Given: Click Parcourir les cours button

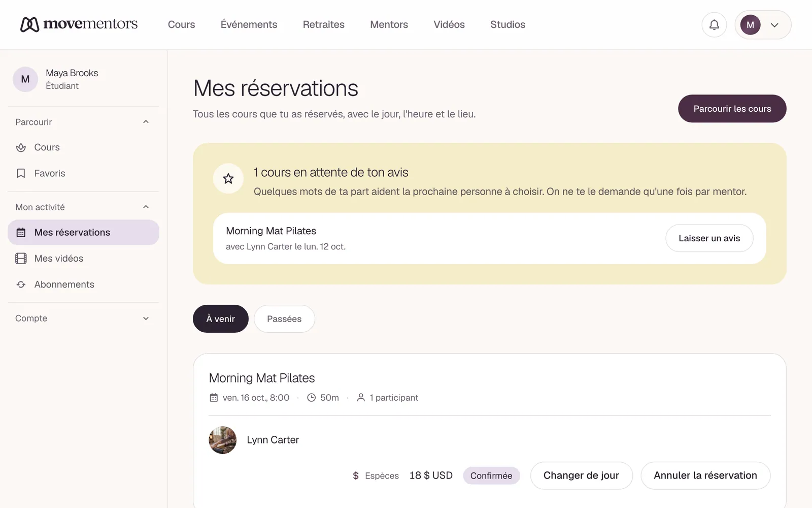Looking at the screenshot, I should coord(732,109).
